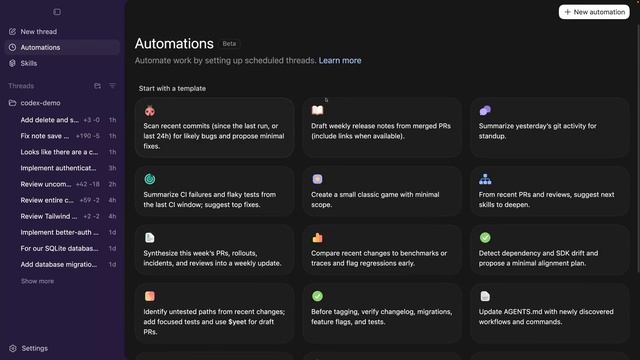
Task: Open thread 'Fix note save ...'
Action: click(x=62, y=136)
